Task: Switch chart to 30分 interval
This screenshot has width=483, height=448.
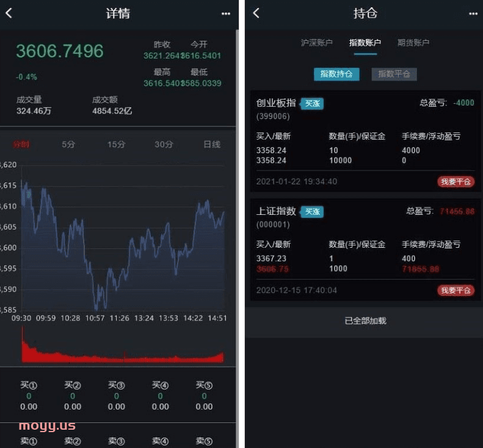Action: tap(164, 144)
